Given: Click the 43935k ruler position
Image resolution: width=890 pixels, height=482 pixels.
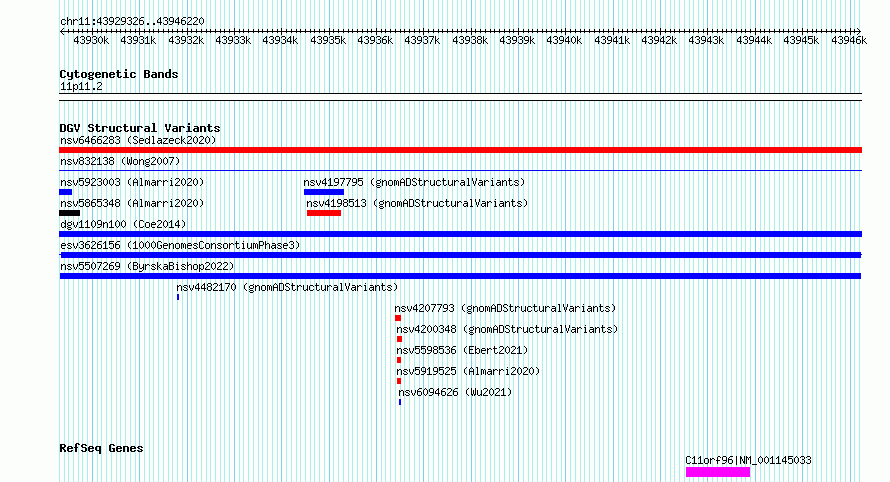Looking at the screenshot, I should click(328, 40).
